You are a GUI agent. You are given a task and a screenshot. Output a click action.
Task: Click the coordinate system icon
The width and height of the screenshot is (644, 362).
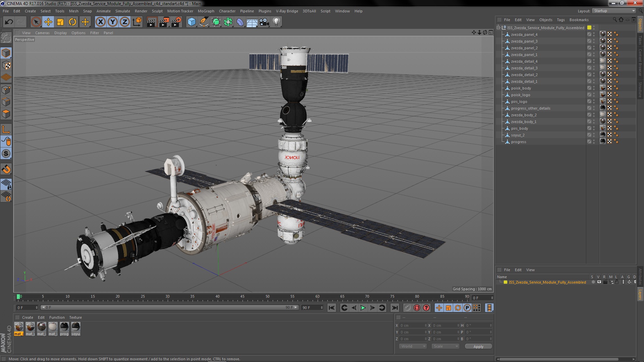point(137,22)
